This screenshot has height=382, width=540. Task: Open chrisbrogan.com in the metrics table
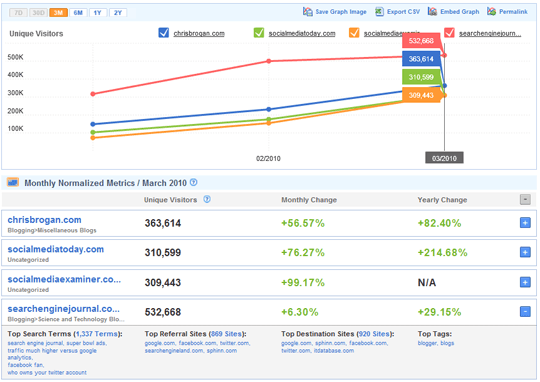click(x=44, y=220)
